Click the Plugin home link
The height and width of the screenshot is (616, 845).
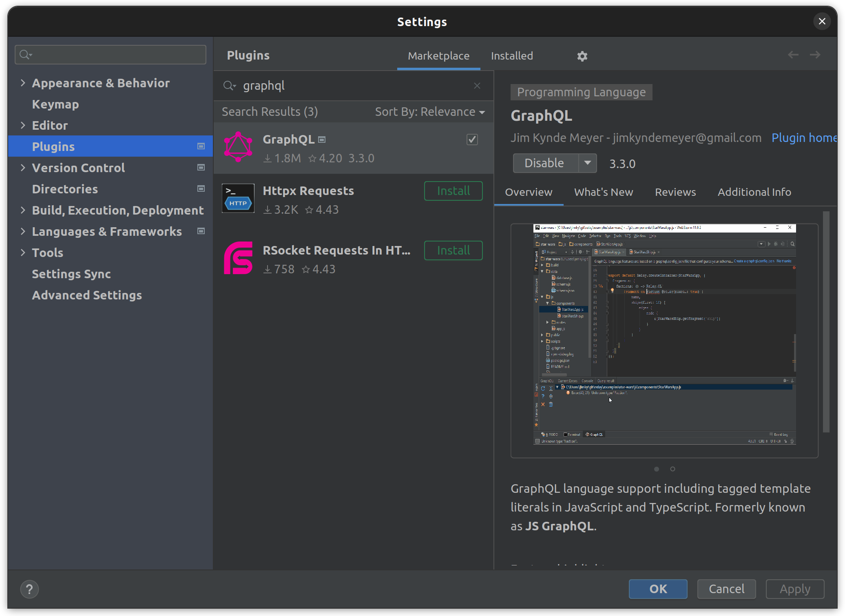(x=807, y=137)
